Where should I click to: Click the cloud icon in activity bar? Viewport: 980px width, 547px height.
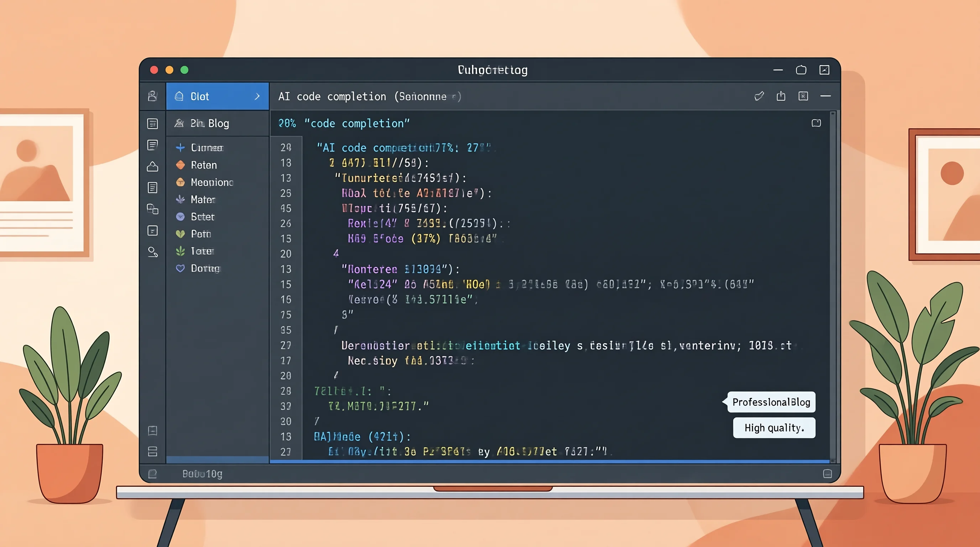coord(152,167)
